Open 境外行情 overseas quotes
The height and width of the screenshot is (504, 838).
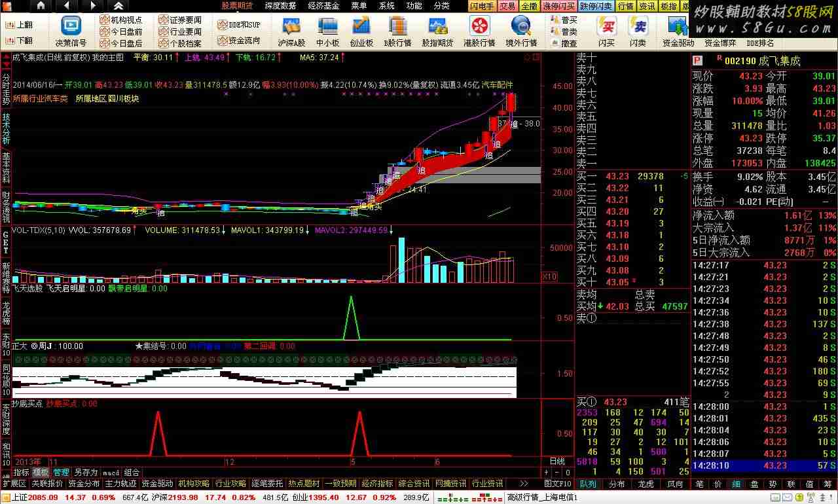[x=521, y=32]
